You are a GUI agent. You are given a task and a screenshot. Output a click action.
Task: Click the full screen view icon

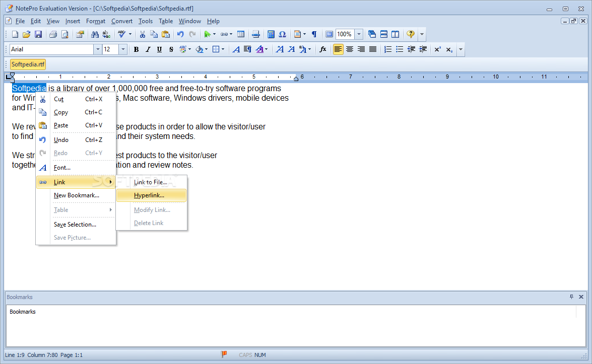329,34
